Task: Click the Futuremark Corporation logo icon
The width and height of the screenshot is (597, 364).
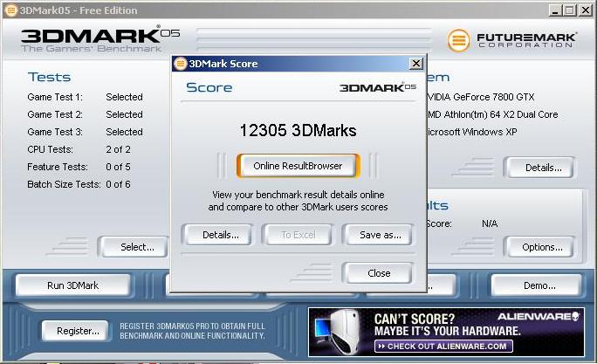Action: tap(458, 40)
